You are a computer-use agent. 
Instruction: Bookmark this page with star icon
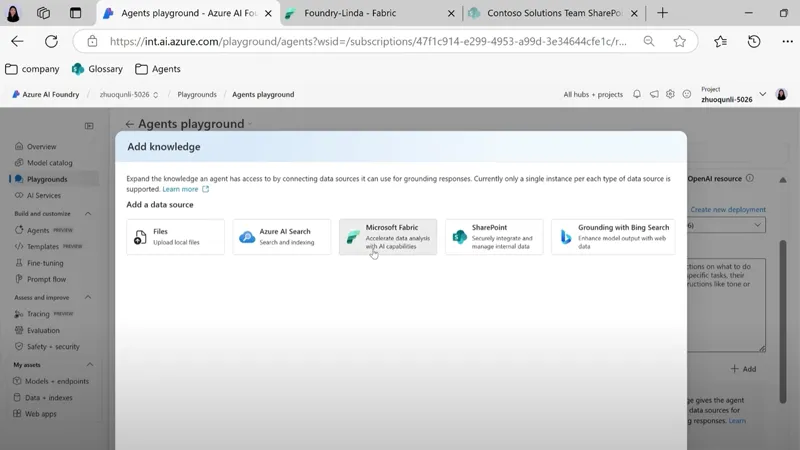pyautogui.click(x=679, y=41)
